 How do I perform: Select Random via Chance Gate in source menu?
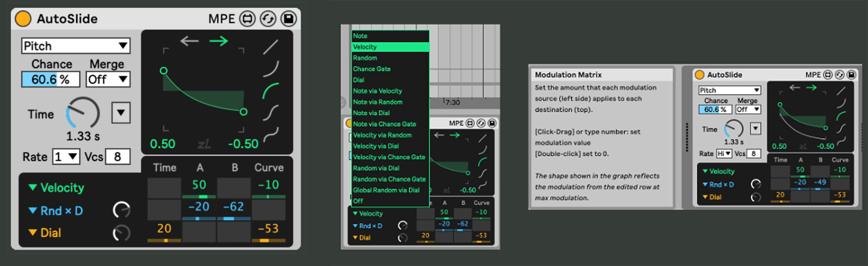coord(391,179)
